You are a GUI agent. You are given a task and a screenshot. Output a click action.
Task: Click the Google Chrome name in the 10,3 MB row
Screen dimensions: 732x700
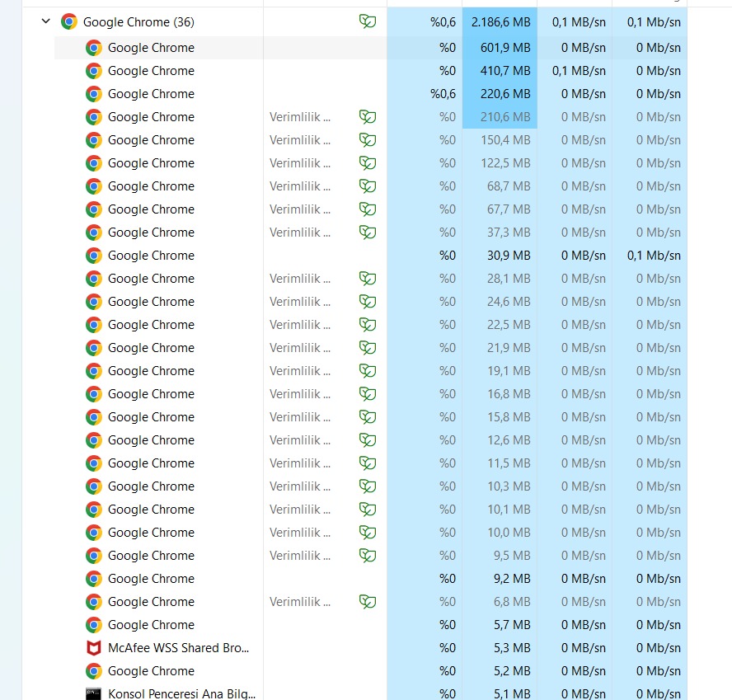click(x=151, y=486)
